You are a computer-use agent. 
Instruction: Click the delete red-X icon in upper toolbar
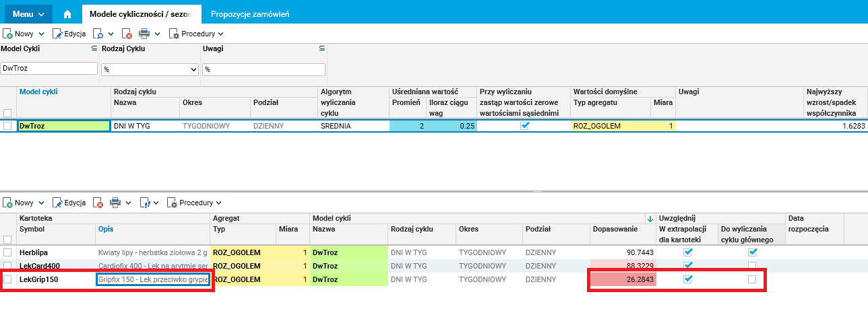tap(127, 33)
